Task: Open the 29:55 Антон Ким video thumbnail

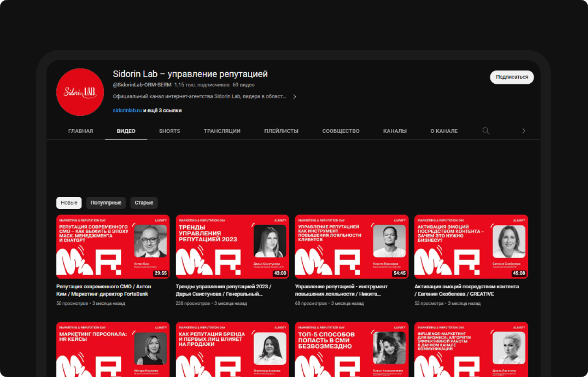Action: pyautogui.click(x=113, y=247)
